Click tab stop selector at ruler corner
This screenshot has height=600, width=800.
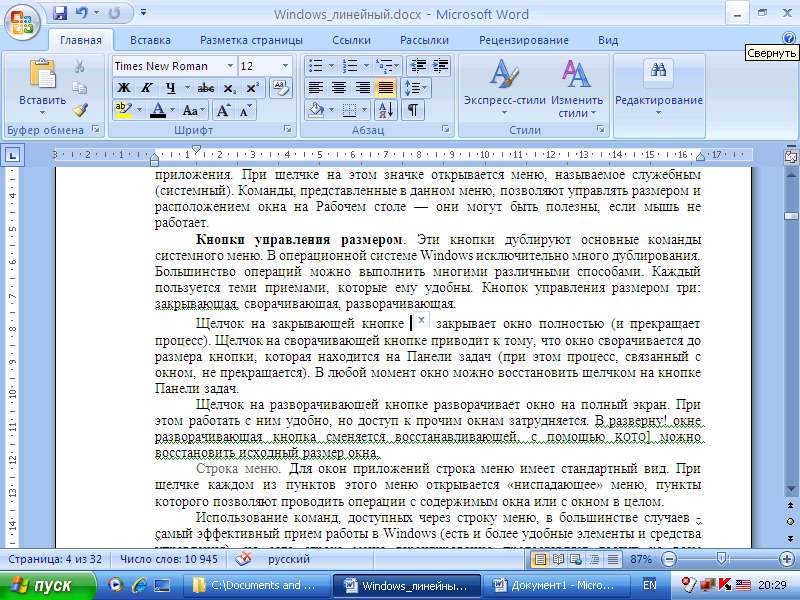[13, 155]
